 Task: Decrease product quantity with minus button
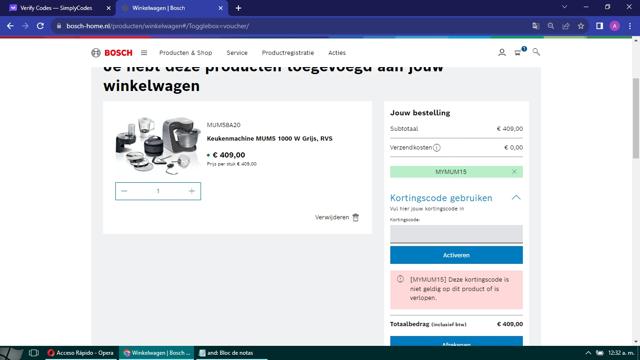tap(124, 191)
